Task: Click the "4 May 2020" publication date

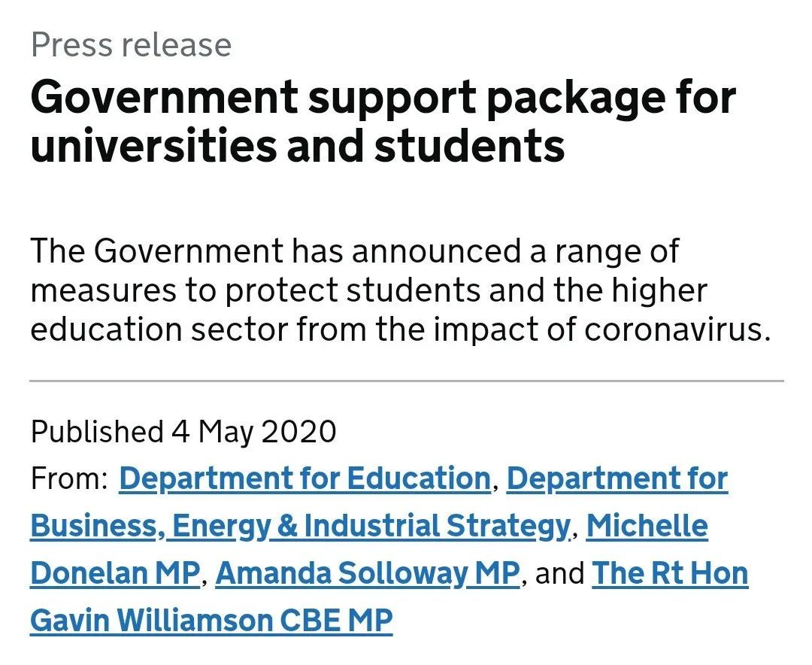Action: click(x=253, y=432)
